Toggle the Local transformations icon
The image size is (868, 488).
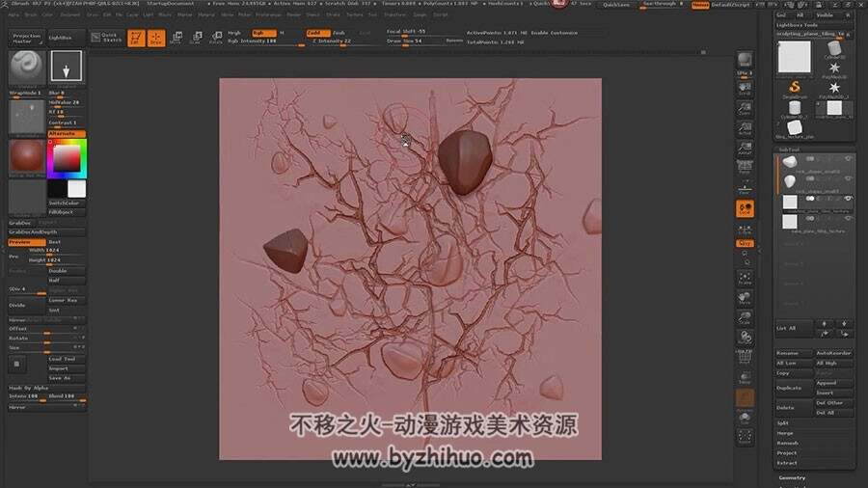tap(745, 208)
